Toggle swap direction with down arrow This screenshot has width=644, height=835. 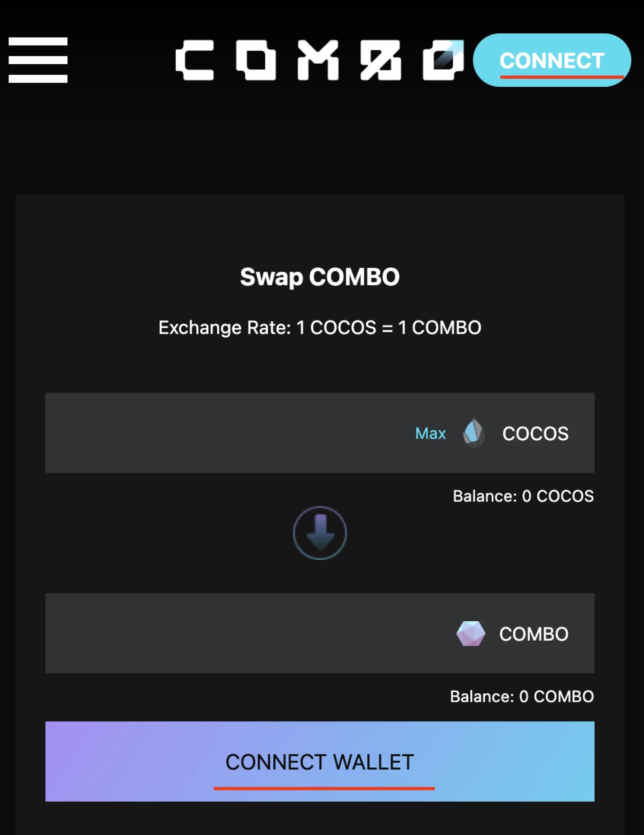(320, 533)
